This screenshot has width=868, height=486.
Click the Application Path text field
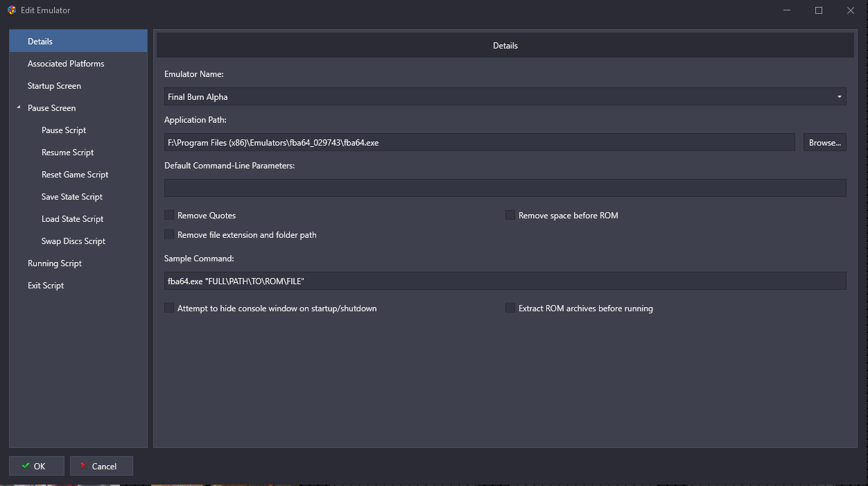480,142
